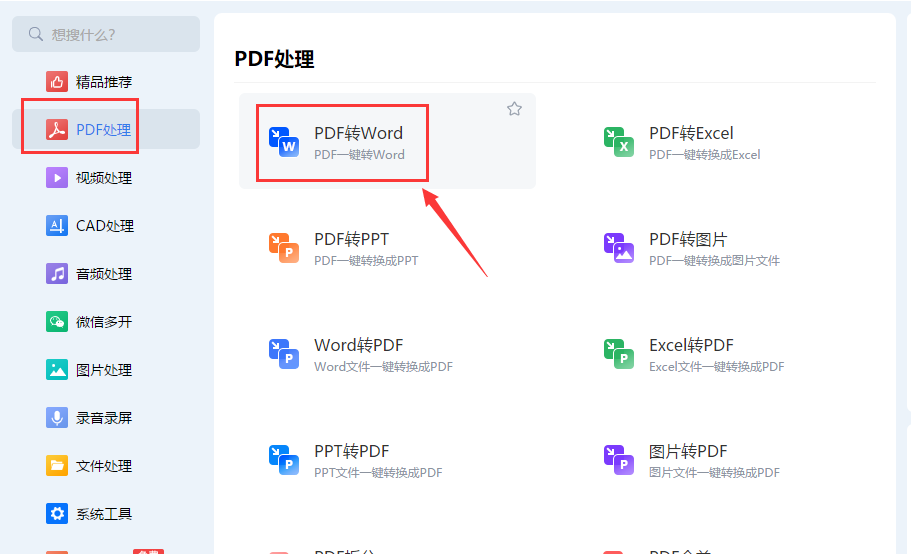The width and height of the screenshot is (911, 554).
Task: Open the Excel转PDF tool title
Action: (691, 345)
